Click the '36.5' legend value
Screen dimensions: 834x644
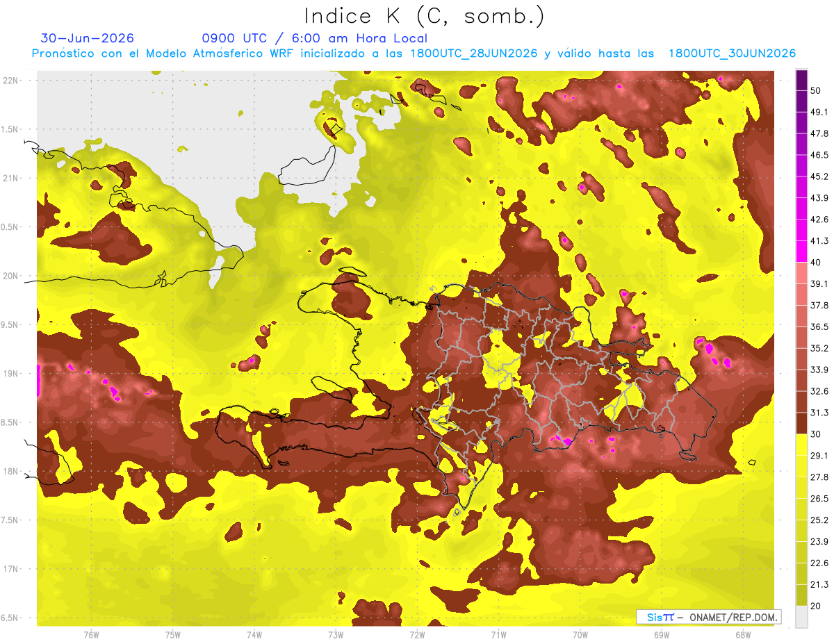[819, 327]
